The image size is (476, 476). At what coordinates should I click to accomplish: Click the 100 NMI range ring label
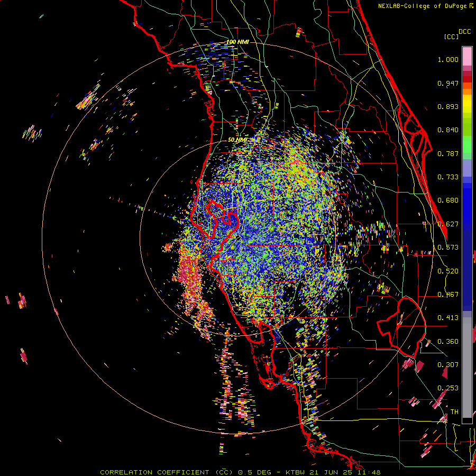point(237,42)
